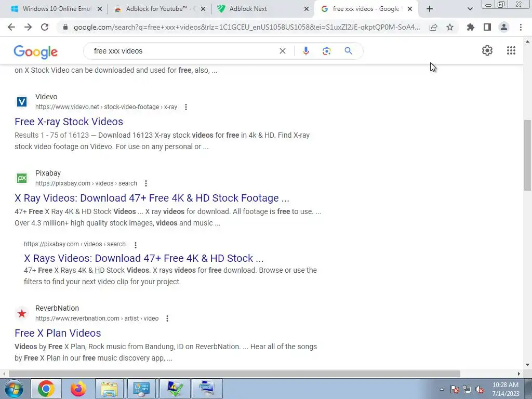Close the Adblock Next tab
The width and height of the screenshot is (532, 399).
click(307, 9)
